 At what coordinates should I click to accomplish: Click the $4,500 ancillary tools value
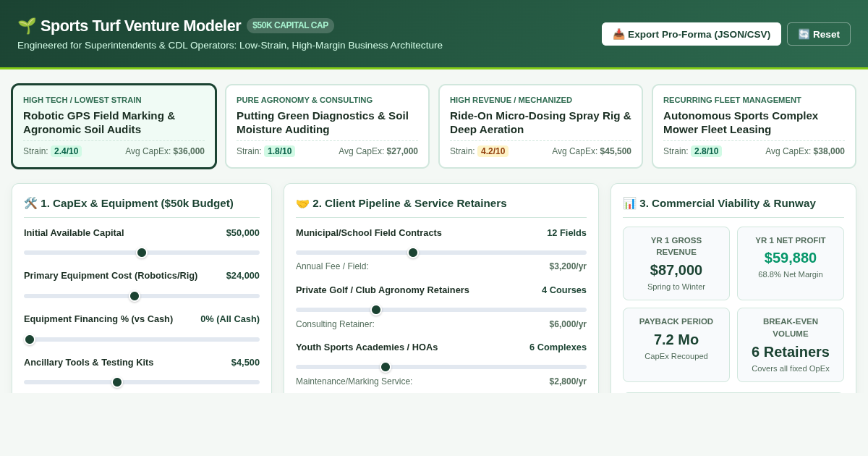tap(245, 363)
